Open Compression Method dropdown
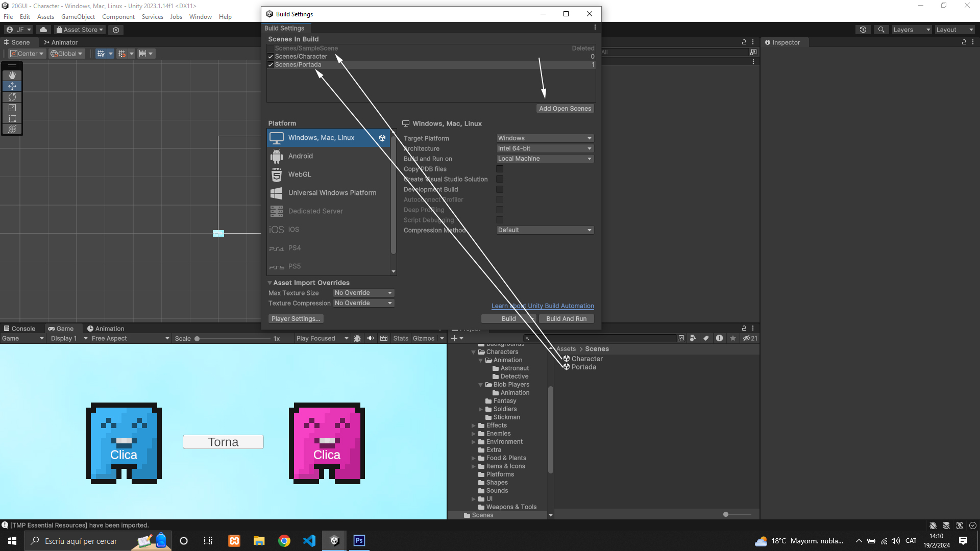 (x=545, y=230)
